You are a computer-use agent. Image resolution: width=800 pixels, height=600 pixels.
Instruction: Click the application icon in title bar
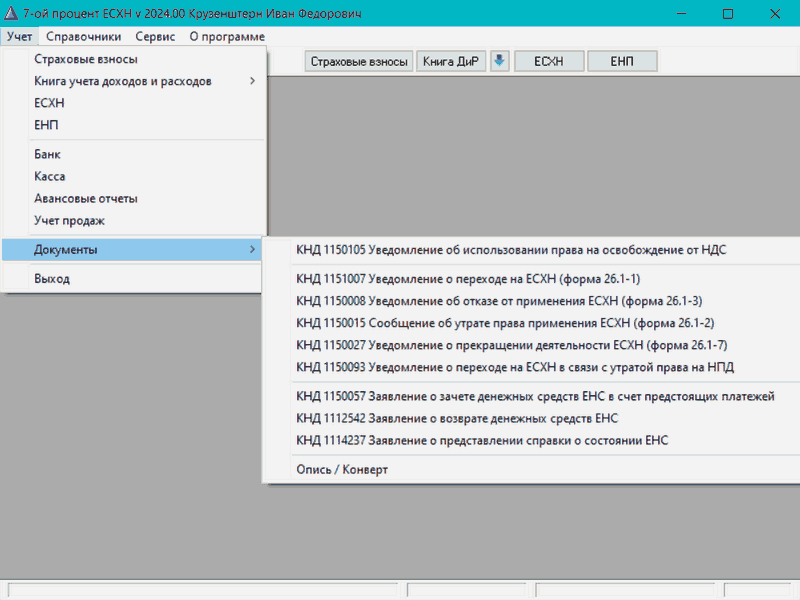click(x=11, y=13)
